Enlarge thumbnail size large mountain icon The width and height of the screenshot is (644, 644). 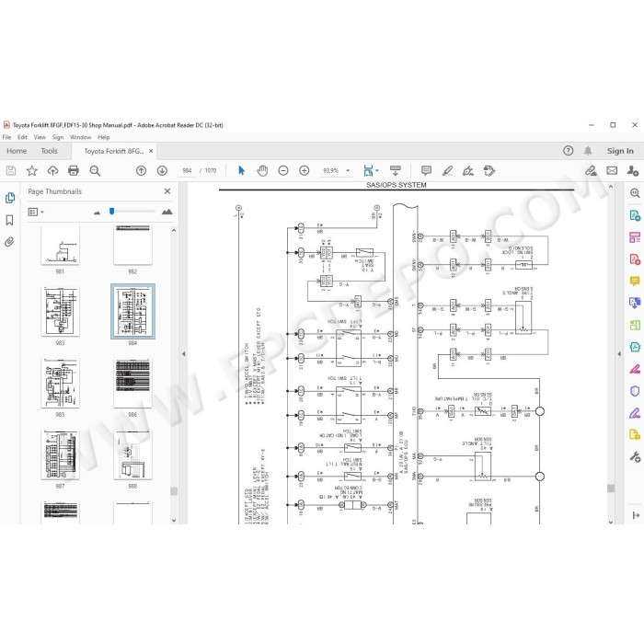click(167, 212)
